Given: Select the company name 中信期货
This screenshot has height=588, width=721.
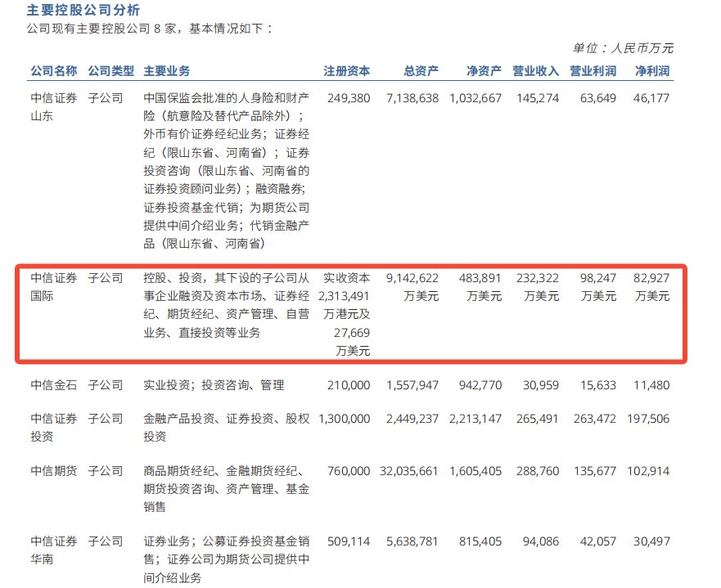Looking at the screenshot, I should tap(54, 471).
